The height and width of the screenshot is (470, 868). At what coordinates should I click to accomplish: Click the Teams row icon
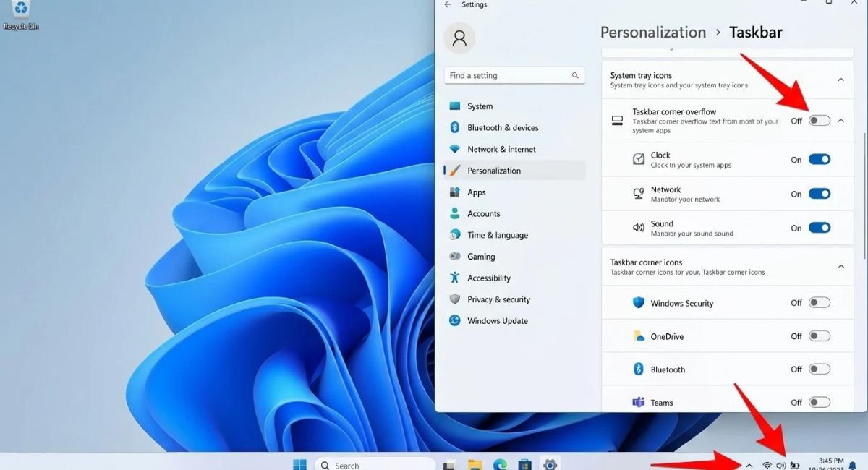point(639,403)
